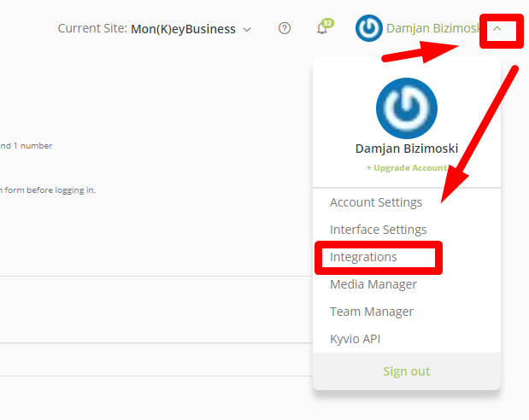This screenshot has height=420, width=529.
Task: Open Interface Settings menu item
Action: pyautogui.click(x=379, y=230)
